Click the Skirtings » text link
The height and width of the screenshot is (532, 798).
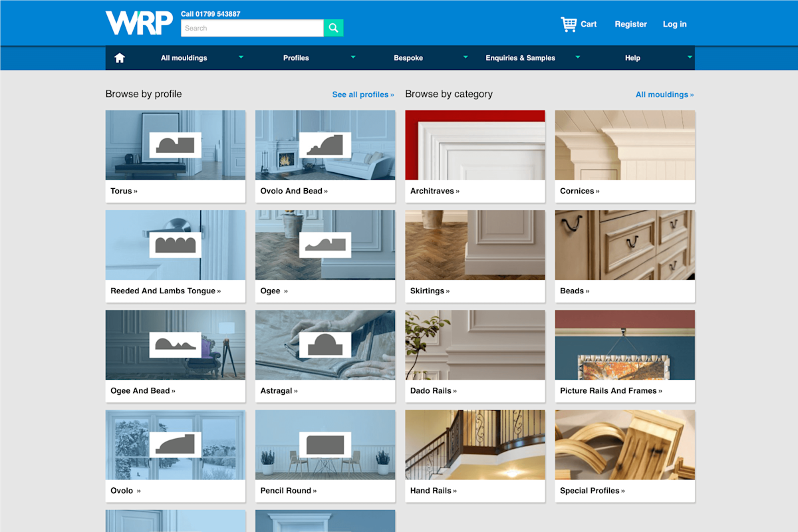[430, 291]
